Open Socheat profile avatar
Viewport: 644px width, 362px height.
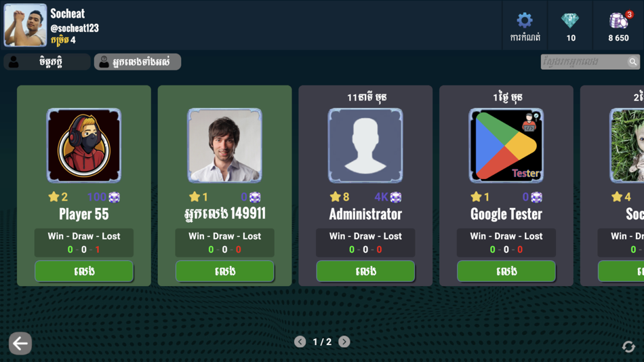26,25
